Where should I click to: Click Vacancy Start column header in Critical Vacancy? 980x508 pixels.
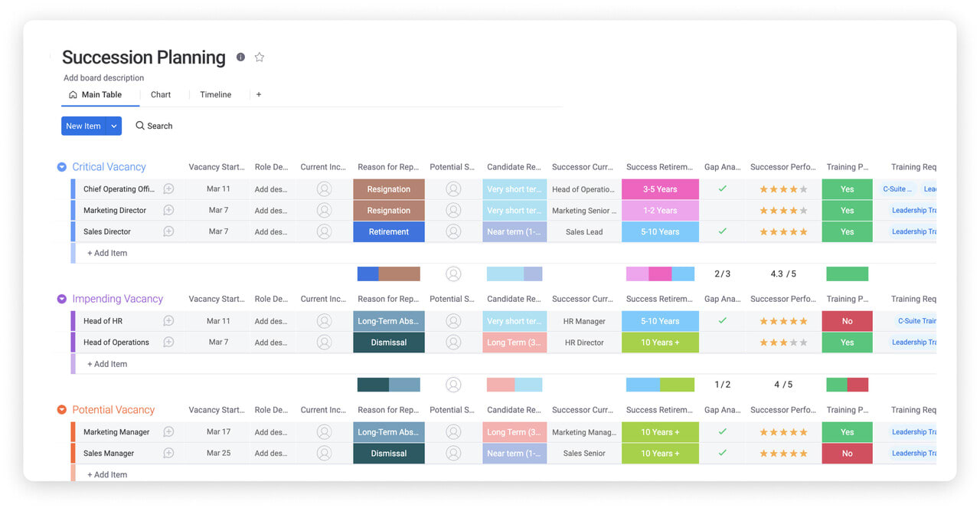(217, 167)
